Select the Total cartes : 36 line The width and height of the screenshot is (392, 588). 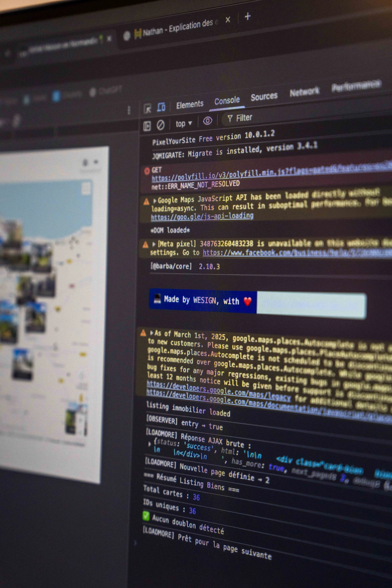coord(171,493)
